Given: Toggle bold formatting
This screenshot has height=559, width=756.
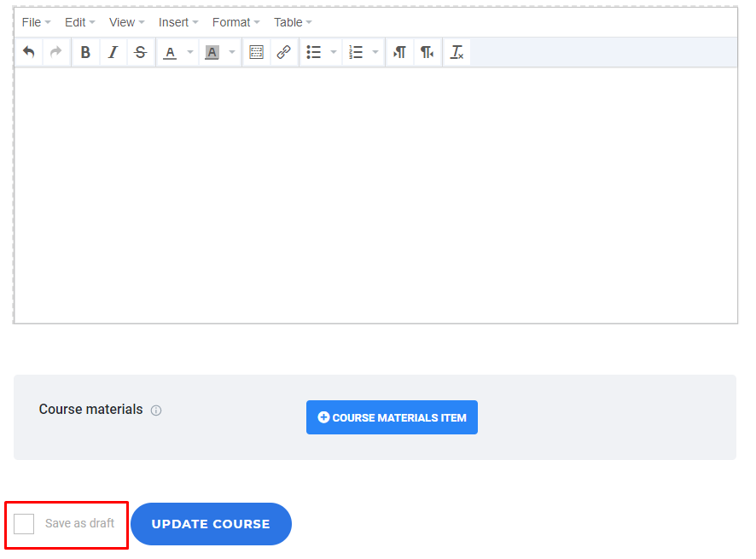Looking at the screenshot, I should (85, 52).
